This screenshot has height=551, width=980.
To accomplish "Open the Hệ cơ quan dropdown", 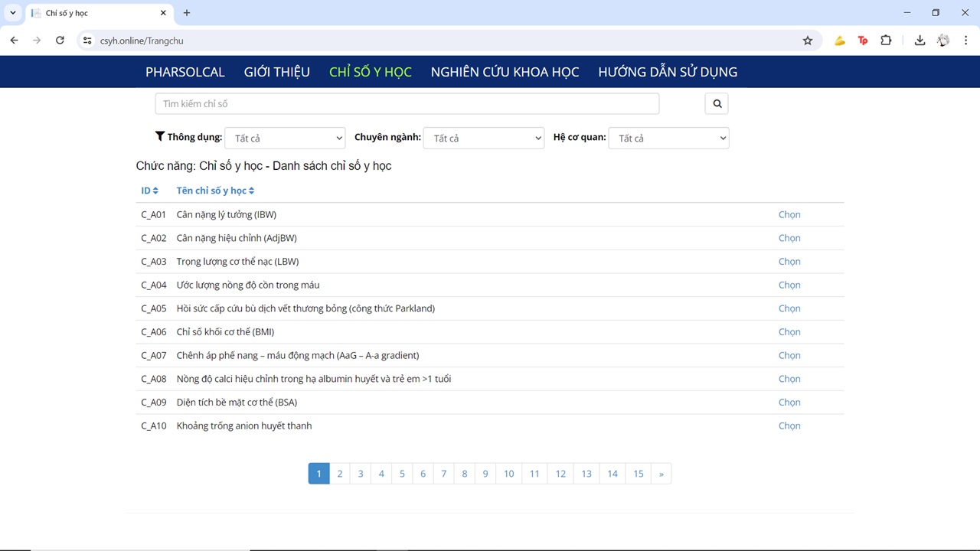I will 668,138.
